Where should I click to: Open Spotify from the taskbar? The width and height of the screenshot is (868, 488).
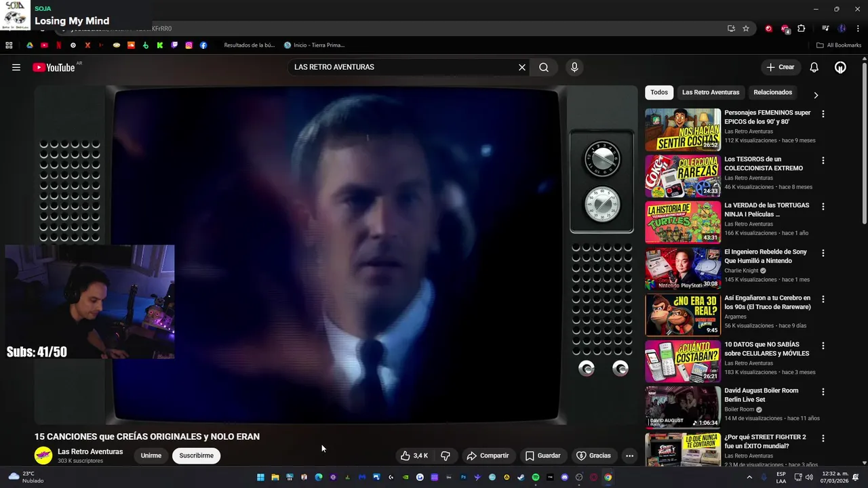(536, 477)
